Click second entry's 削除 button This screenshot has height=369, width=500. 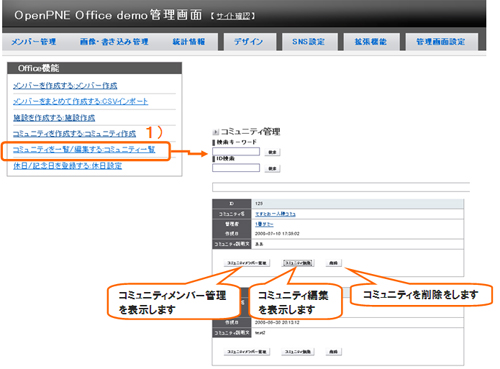click(333, 352)
